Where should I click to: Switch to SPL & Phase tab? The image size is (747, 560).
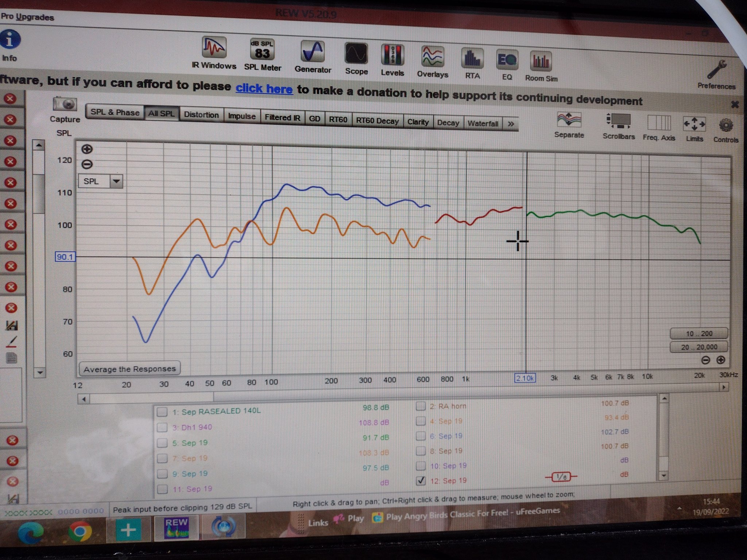coord(115,112)
